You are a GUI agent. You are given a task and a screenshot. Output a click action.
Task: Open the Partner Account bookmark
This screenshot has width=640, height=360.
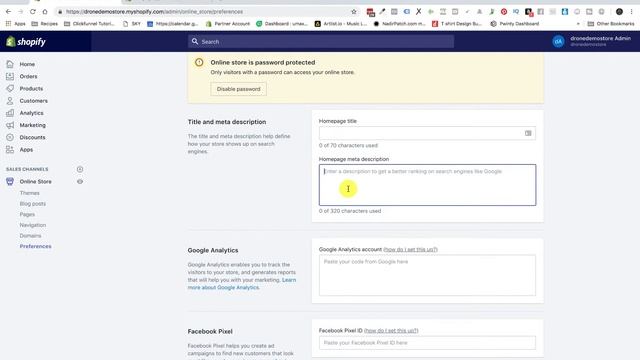(228, 24)
